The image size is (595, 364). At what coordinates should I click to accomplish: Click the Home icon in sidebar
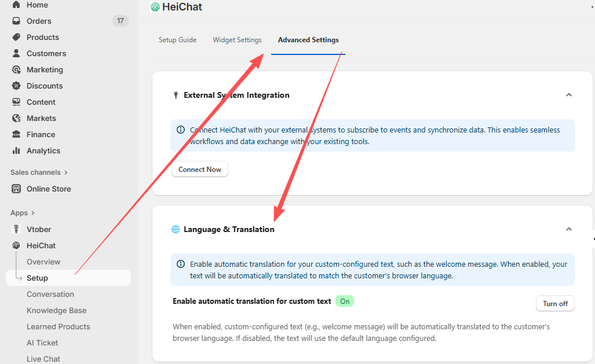pyautogui.click(x=16, y=5)
